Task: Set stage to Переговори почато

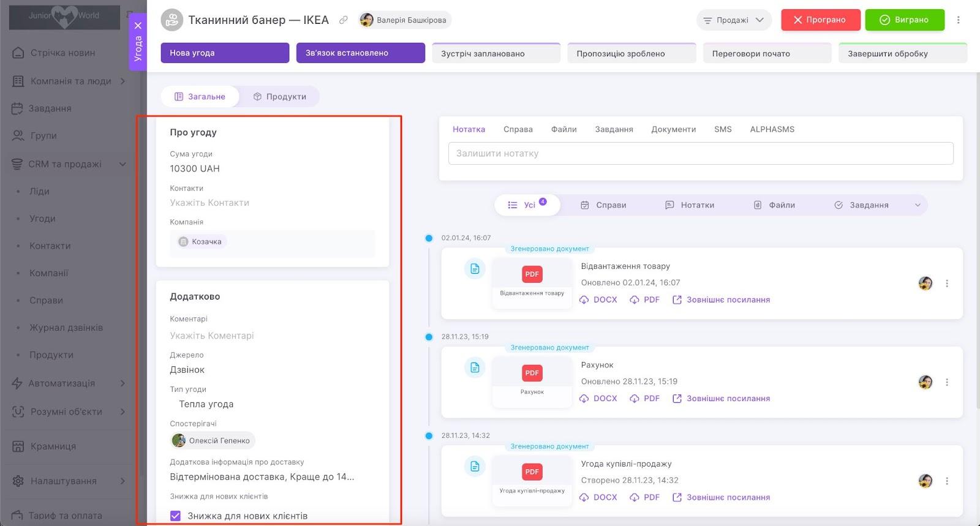Action: coord(767,53)
